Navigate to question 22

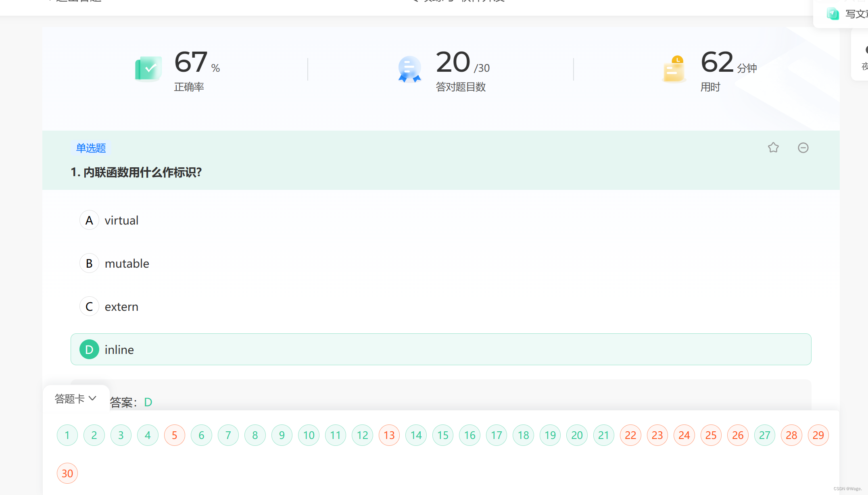(630, 435)
